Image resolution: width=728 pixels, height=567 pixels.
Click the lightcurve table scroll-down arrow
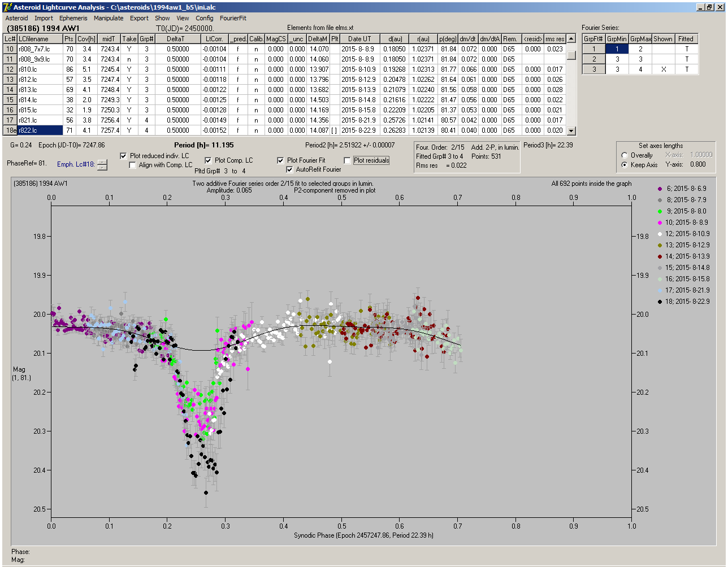coord(571,130)
